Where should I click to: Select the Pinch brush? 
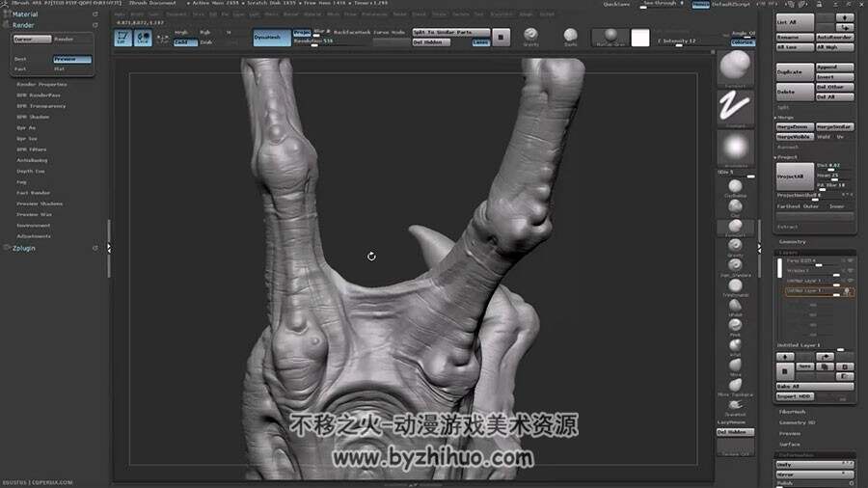click(x=735, y=326)
